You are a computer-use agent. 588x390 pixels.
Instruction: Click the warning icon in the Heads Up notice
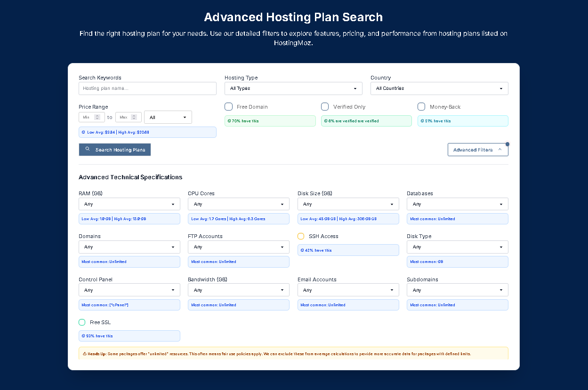click(x=85, y=353)
